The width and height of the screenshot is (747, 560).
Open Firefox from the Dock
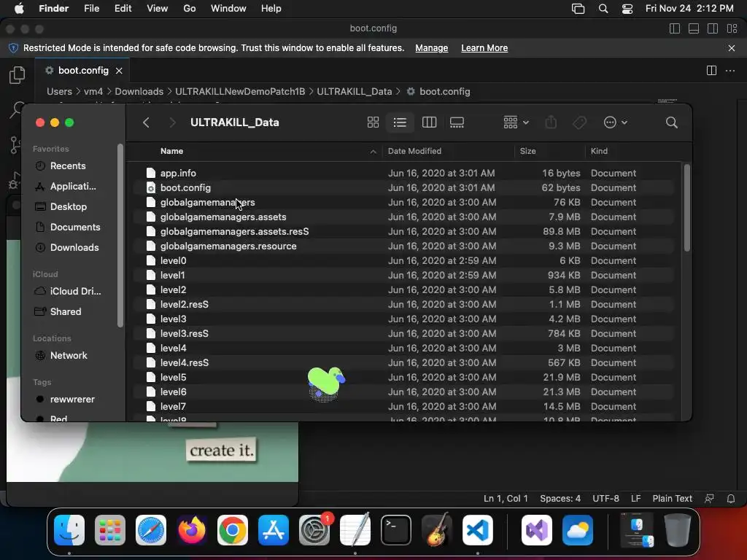[192, 530]
